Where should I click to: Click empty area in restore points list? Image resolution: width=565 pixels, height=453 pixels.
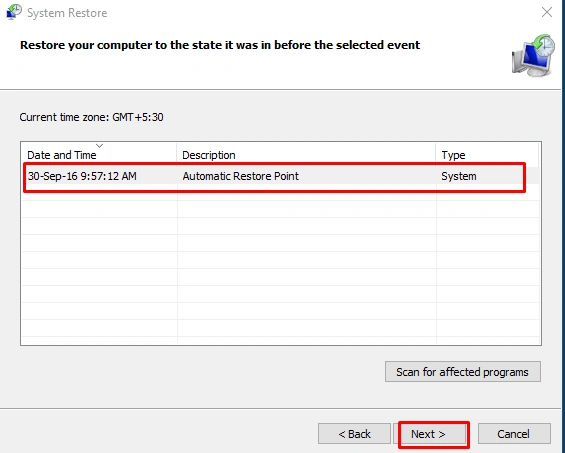pos(281,268)
